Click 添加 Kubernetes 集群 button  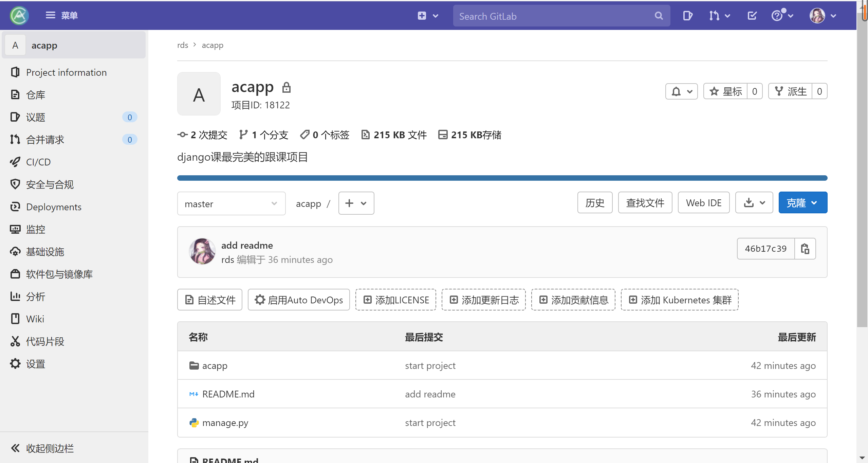click(680, 300)
